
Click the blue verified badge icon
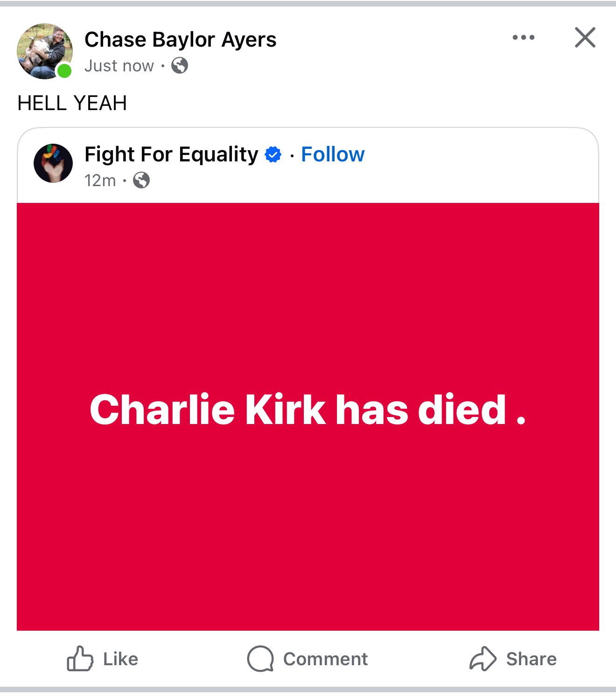click(x=273, y=154)
